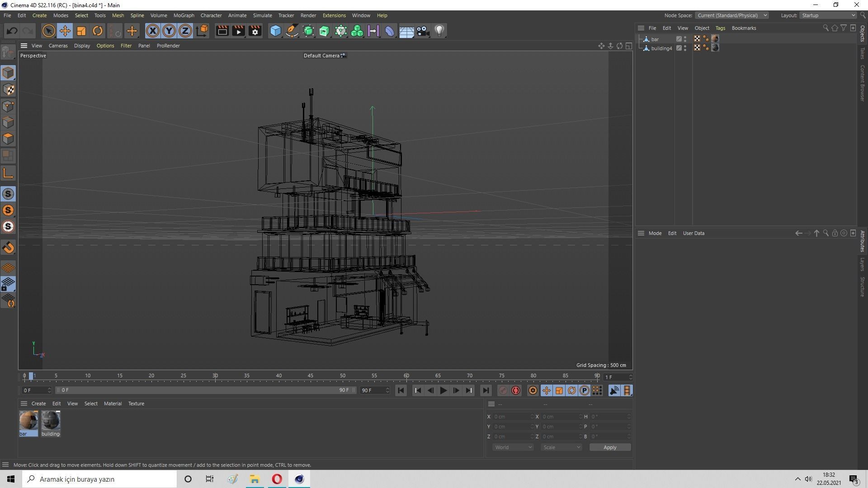868x488 pixels.
Task: Select the Live Selection tool
Action: pyautogui.click(x=48, y=31)
